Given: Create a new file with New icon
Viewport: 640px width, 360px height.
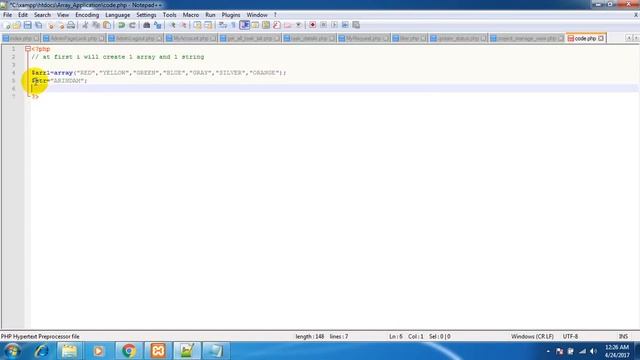Looking at the screenshot, I should (7, 25).
